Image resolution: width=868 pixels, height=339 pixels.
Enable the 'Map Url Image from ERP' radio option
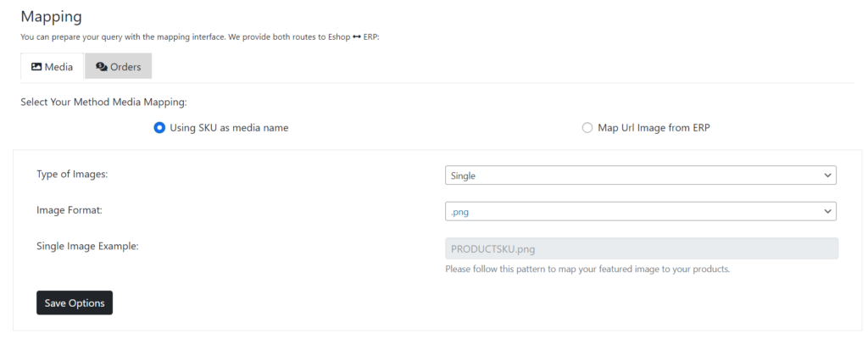click(587, 128)
